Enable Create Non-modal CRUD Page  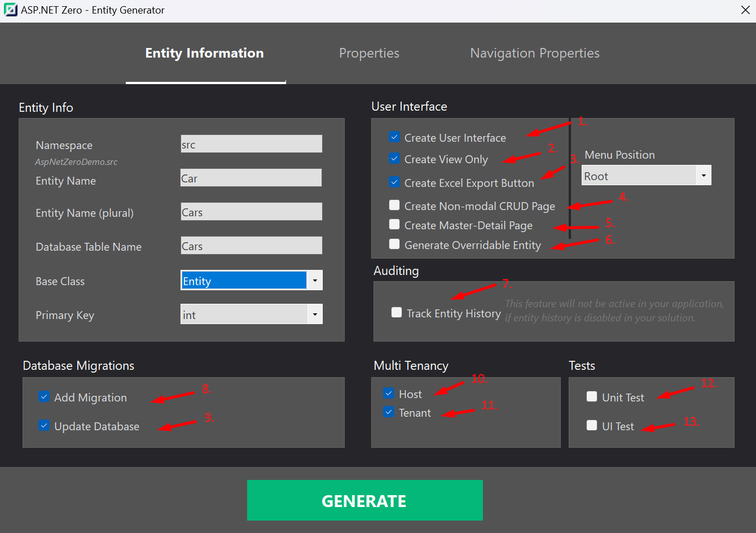pyautogui.click(x=394, y=205)
